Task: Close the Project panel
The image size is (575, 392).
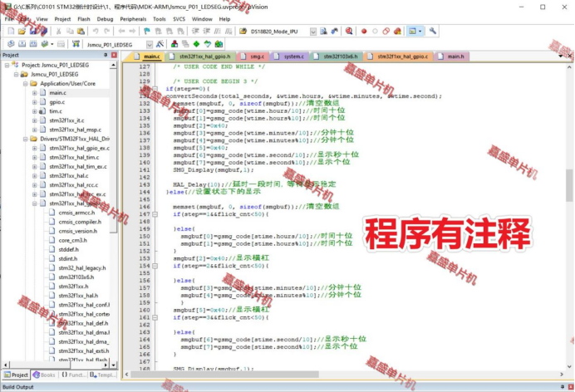Action: coord(114,55)
